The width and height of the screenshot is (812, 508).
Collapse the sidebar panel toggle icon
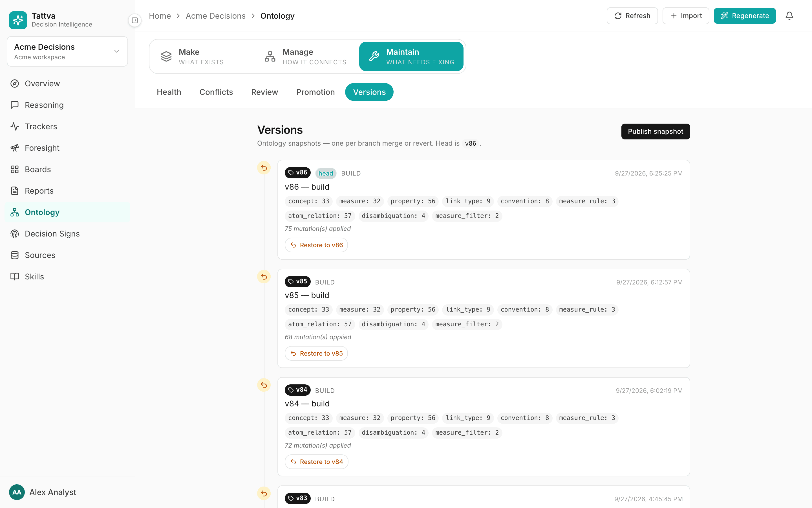click(135, 21)
